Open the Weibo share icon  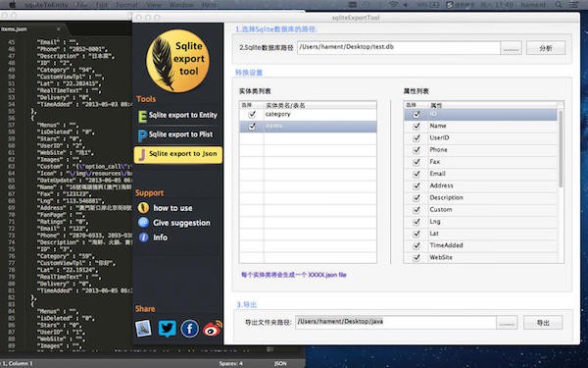213,329
